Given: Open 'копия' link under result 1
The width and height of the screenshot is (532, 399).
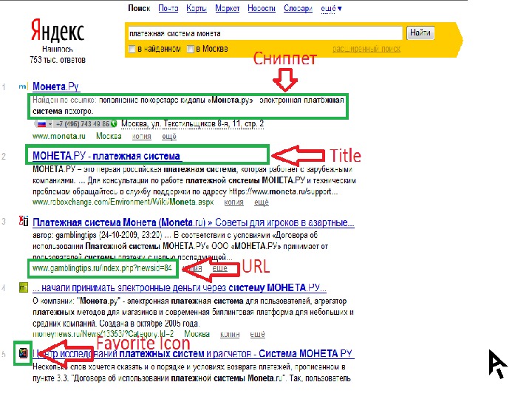Looking at the screenshot, I should point(141,137).
